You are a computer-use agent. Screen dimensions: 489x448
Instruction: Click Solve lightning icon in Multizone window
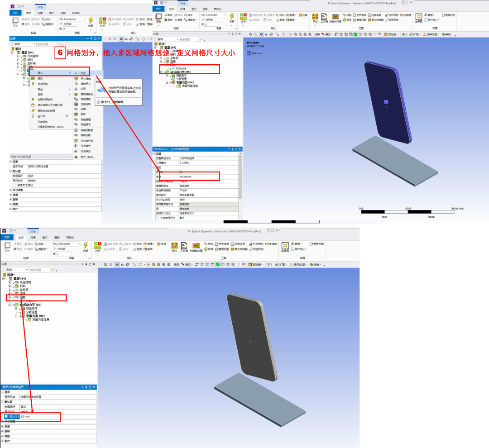[232, 16]
